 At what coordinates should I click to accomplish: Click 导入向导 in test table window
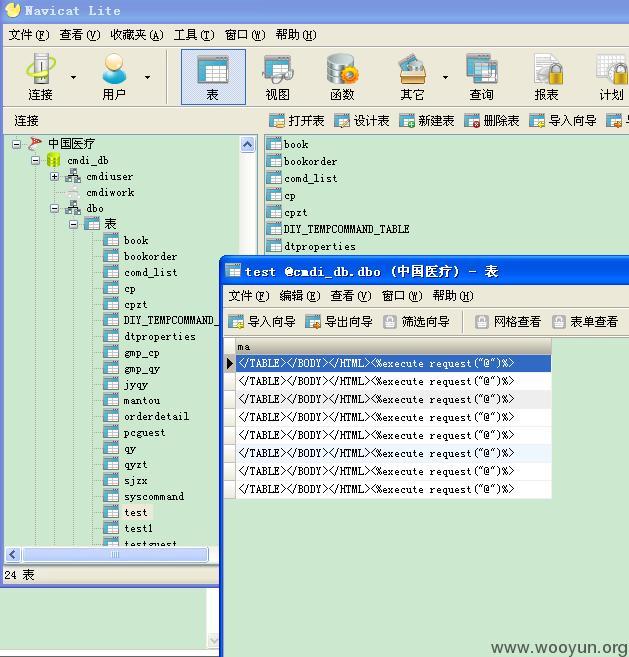click(261, 322)
